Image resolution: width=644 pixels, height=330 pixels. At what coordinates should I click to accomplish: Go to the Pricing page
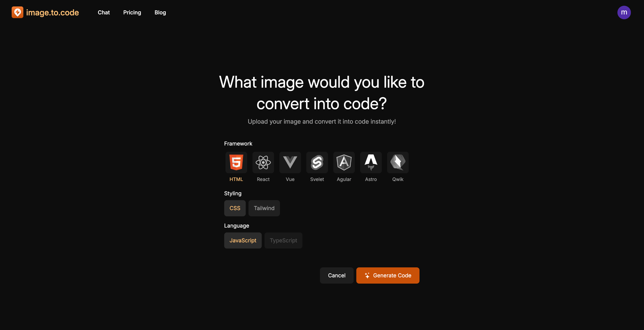(x=132, y=12)
